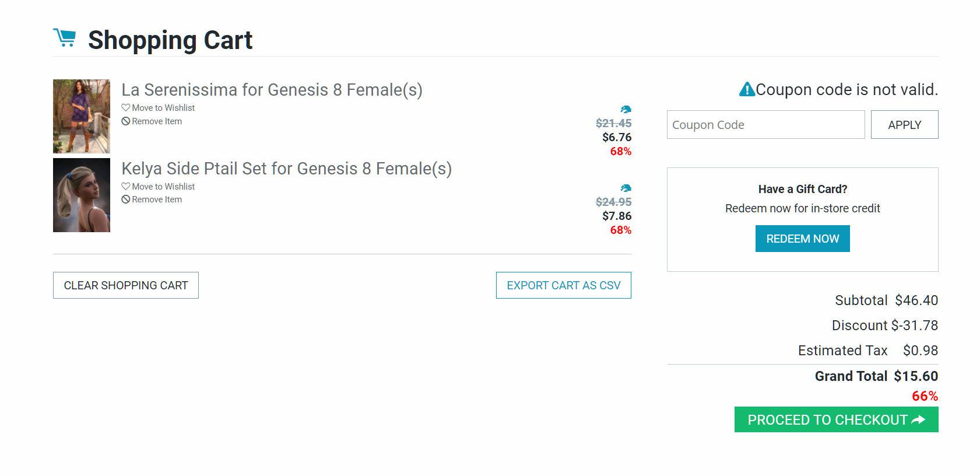This screenshot has width=980, height=476.
Task: Export the cart as CSV
Action: [x=563, y=285]
